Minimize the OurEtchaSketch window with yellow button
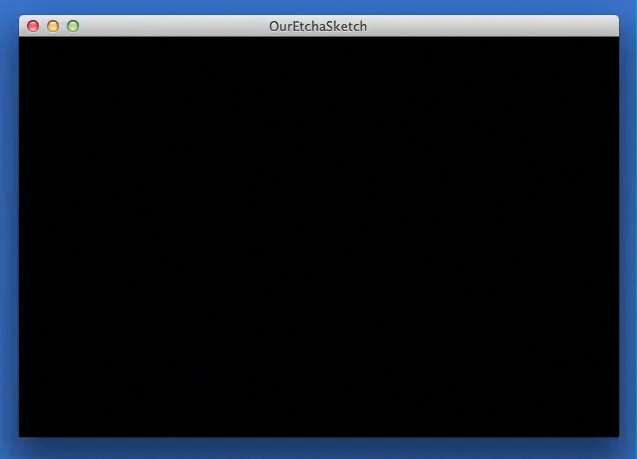Viewport: 637px width, 459px height. pyautogui.click(x=53, y=26)
